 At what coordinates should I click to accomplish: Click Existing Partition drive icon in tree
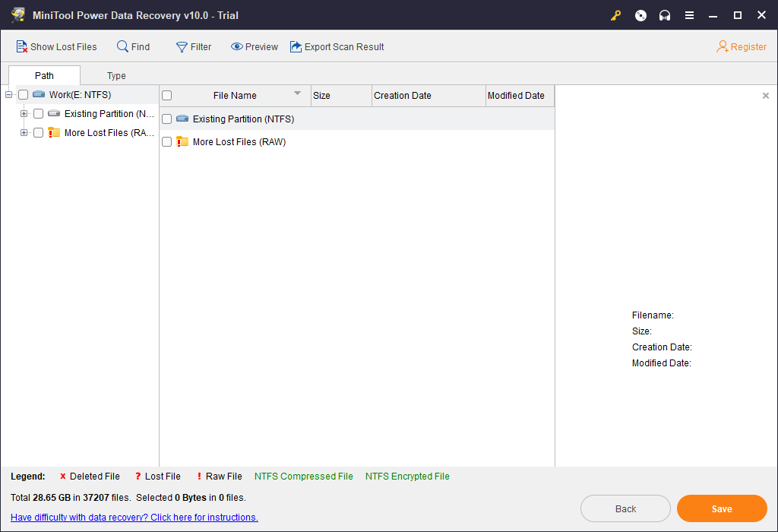pos(54,114)
